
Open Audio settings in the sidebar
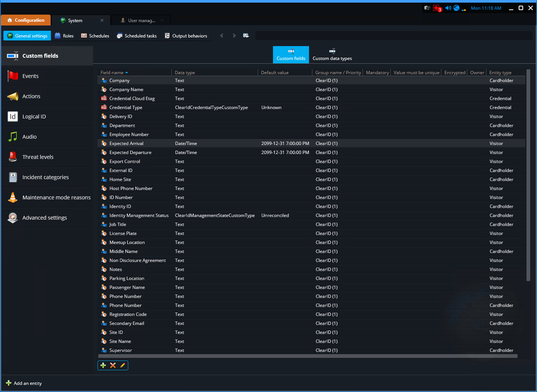pos(29,136)
